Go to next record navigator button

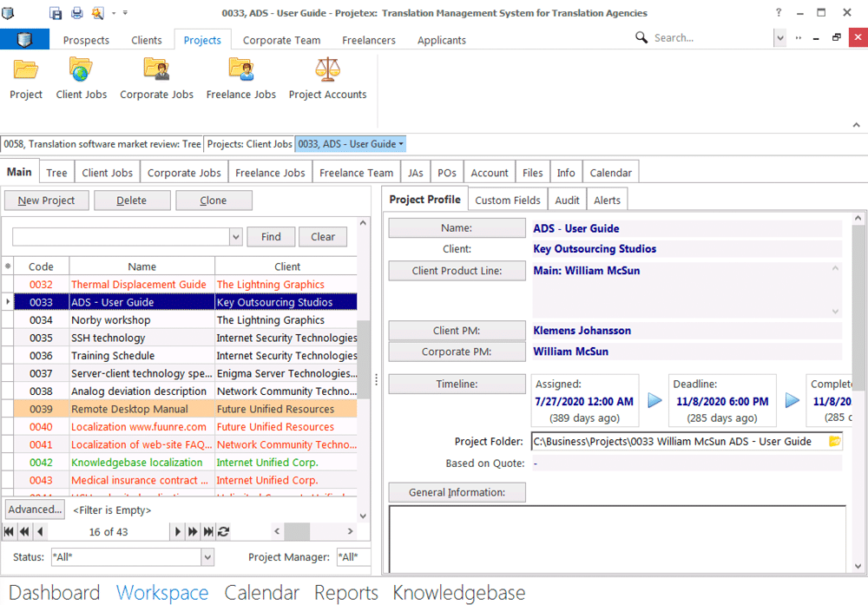(177, 531)
